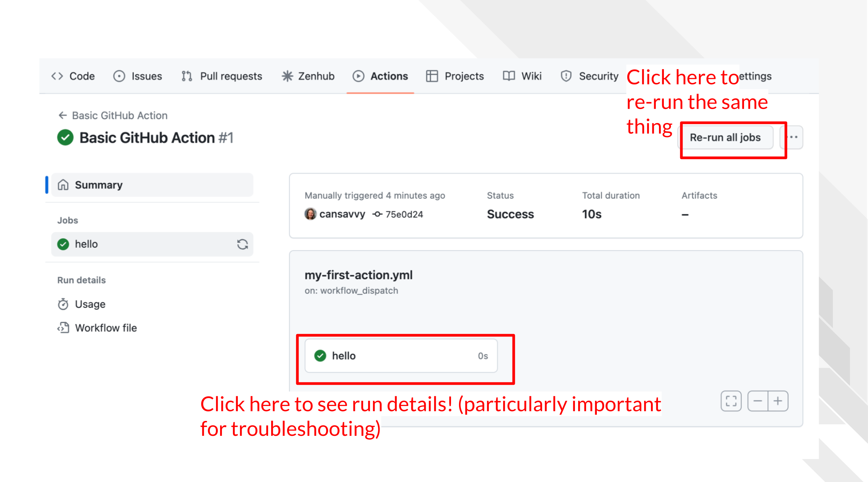Click the Security shield icon

tap(566, 76)
